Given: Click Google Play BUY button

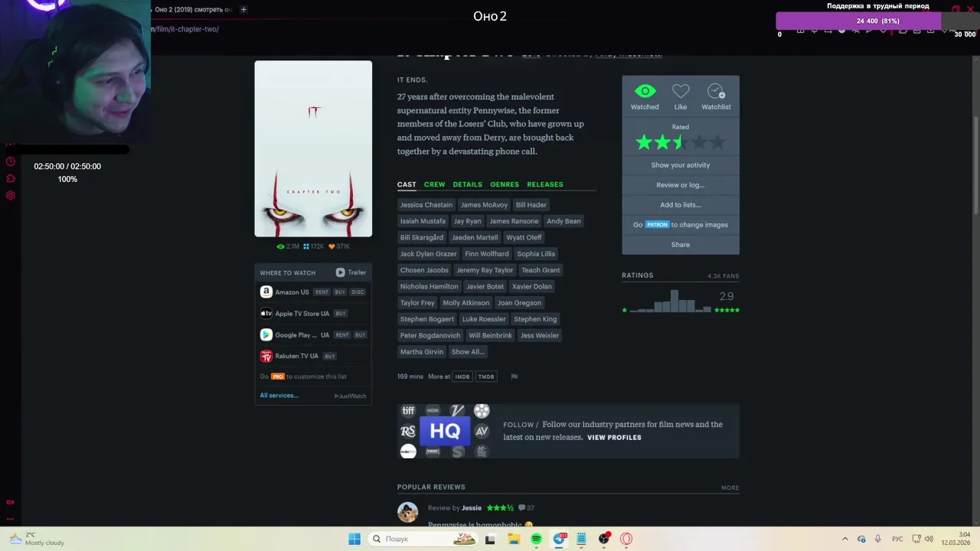Looking at the screenshot, I should click(x=360, y=335).
